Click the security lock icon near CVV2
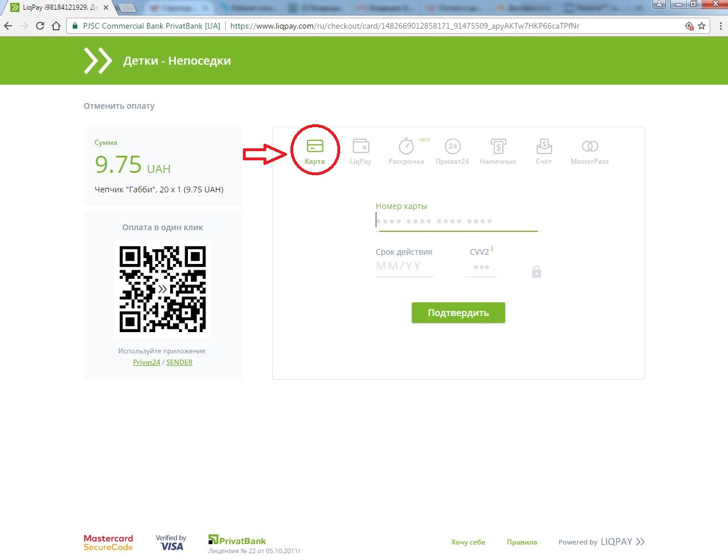The height and width of the screenshot is (560, 728). pos(536,271)
